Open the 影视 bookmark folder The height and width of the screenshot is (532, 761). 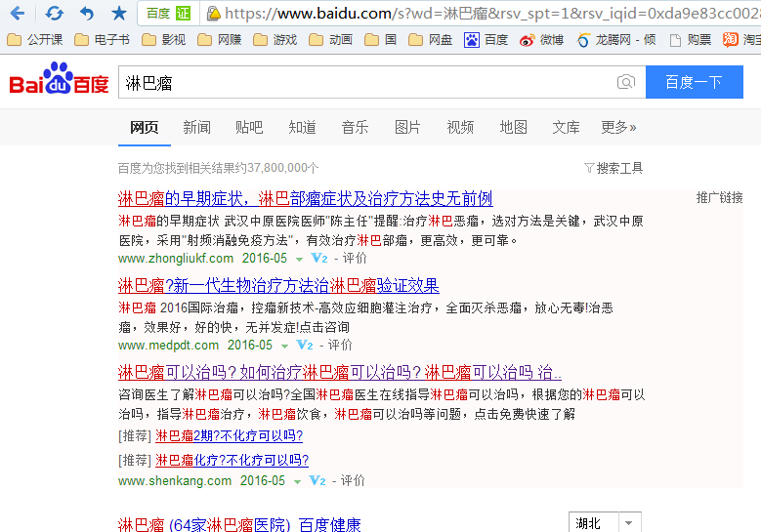click(x=163, y=40)
